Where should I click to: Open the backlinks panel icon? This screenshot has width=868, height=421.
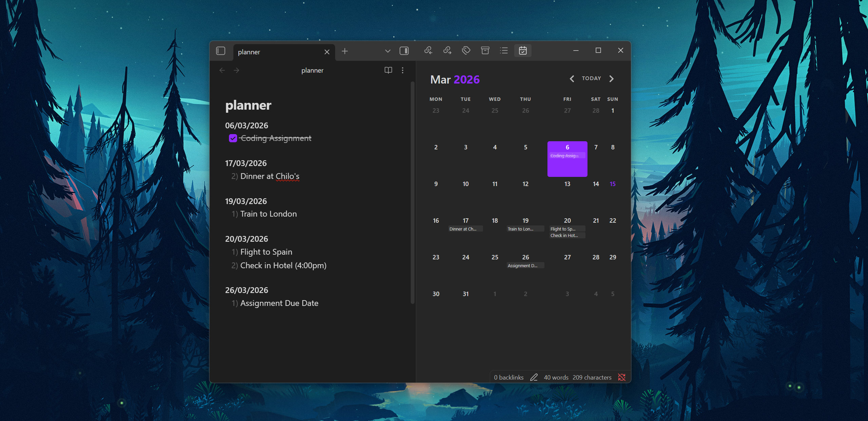428,51
